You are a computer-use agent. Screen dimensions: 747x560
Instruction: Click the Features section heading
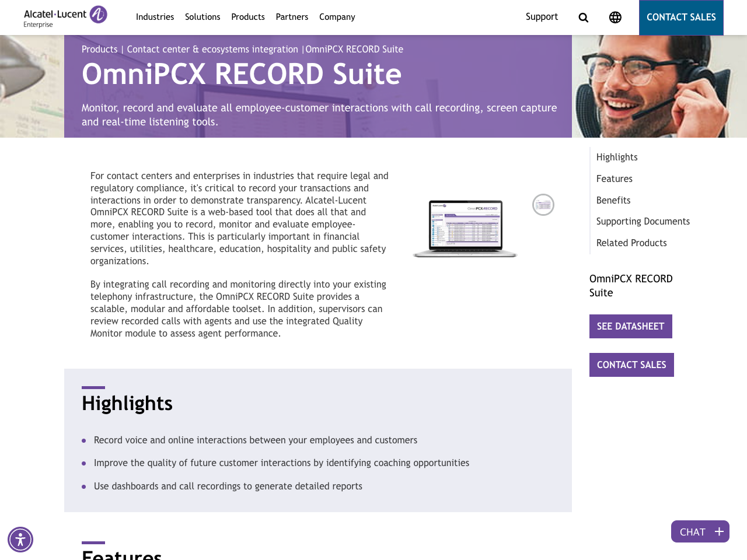(121, 554)
